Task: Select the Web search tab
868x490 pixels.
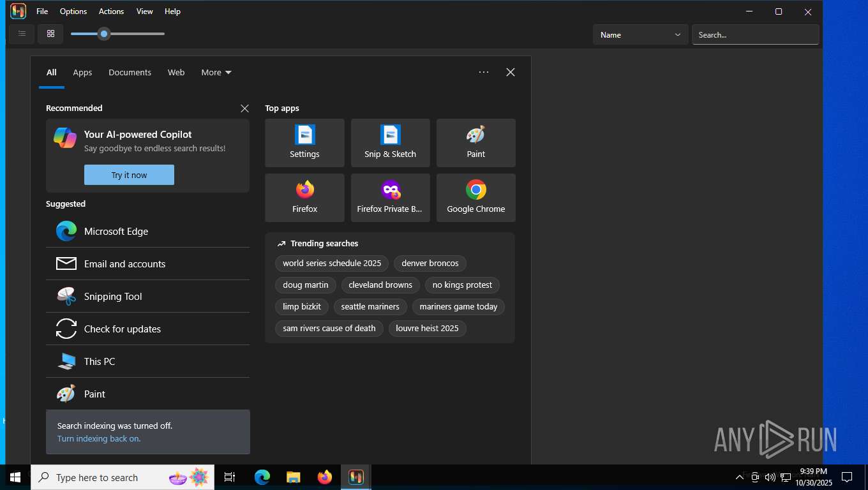Action: click(x=176, y=72)
